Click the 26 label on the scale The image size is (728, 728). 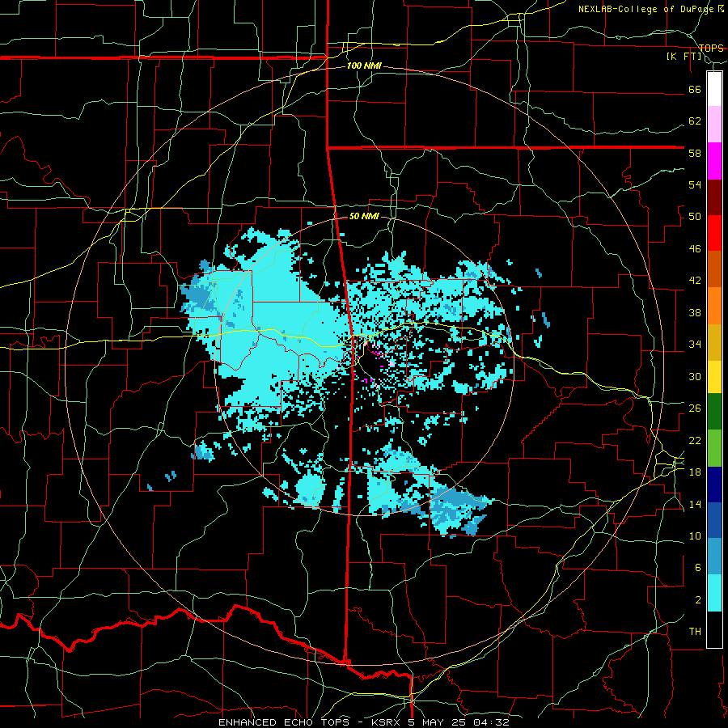695,408
